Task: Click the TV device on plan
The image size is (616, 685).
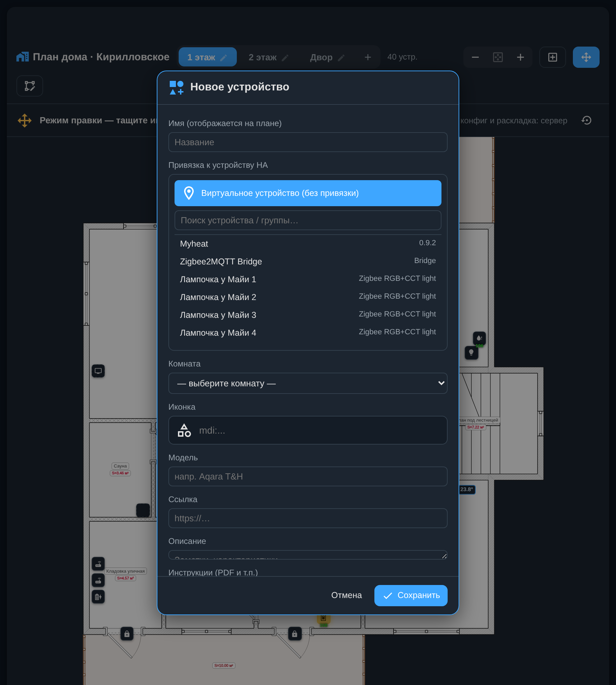Action: [x=98, y=371]
